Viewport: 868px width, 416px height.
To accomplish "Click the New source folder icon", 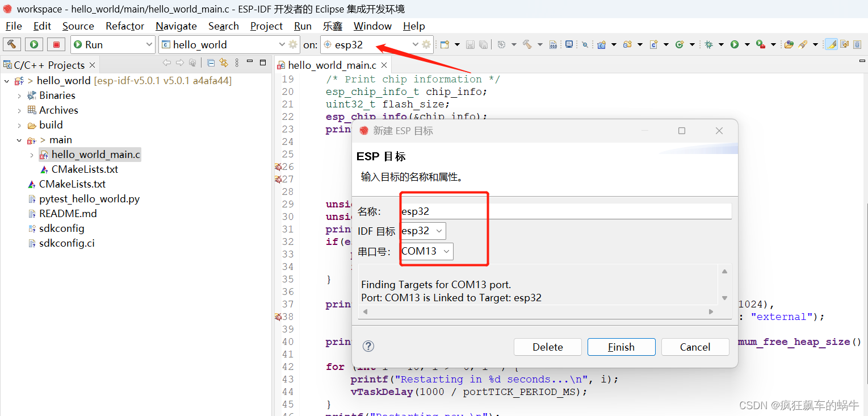I will 627,44.
